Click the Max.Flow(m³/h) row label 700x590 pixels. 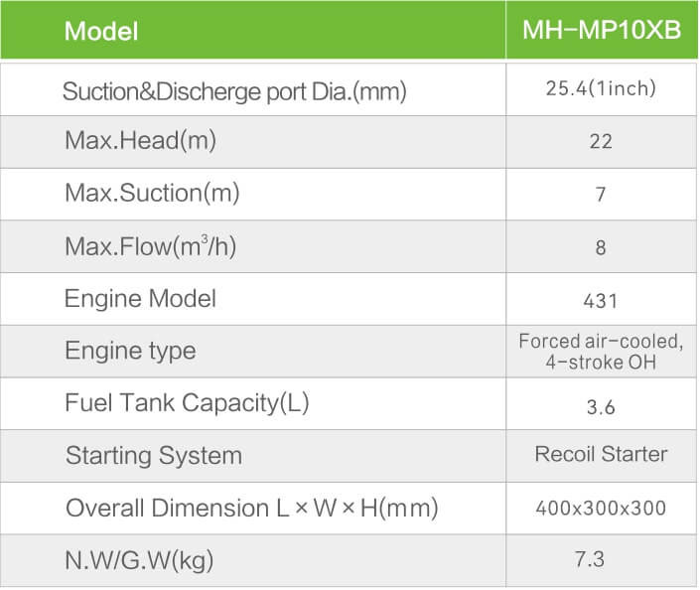coord(150,245)
